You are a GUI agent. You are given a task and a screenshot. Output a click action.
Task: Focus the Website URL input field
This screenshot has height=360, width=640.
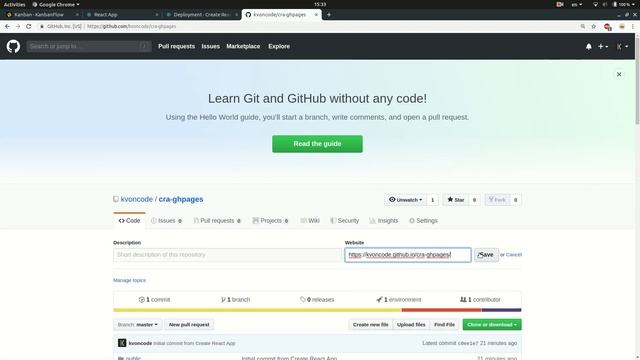408,255
